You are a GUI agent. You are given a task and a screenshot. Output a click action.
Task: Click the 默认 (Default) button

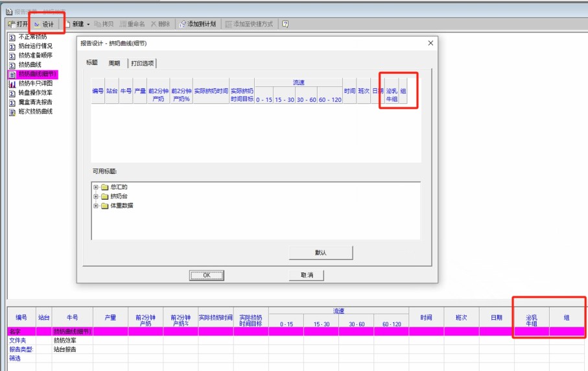click(320, 252)
